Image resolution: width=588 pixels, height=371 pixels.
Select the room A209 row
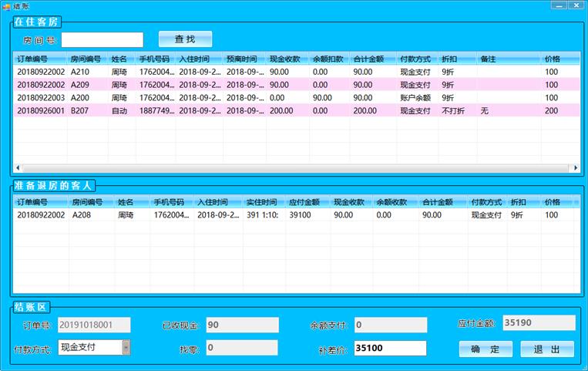pyautogui.click(x=86, y=85)
